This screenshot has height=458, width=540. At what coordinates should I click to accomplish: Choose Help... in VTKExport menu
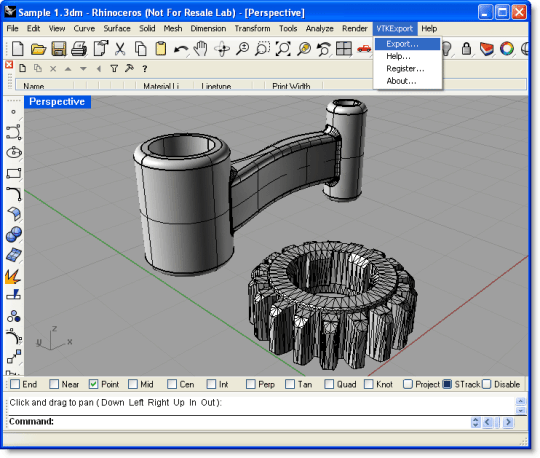point(407,56)
